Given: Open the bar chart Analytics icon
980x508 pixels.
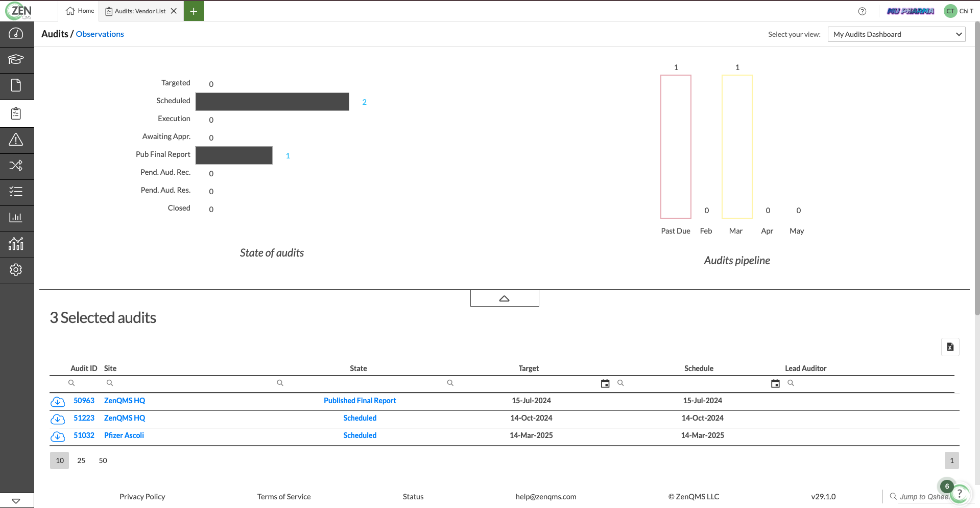Looking at the screenshot, I should (x=16, y=218).
